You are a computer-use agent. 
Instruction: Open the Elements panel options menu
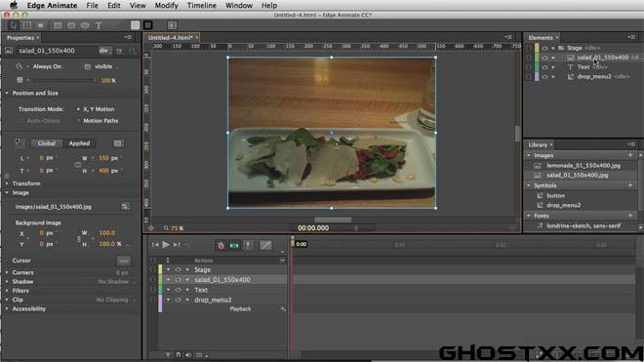tap(631, 37)
